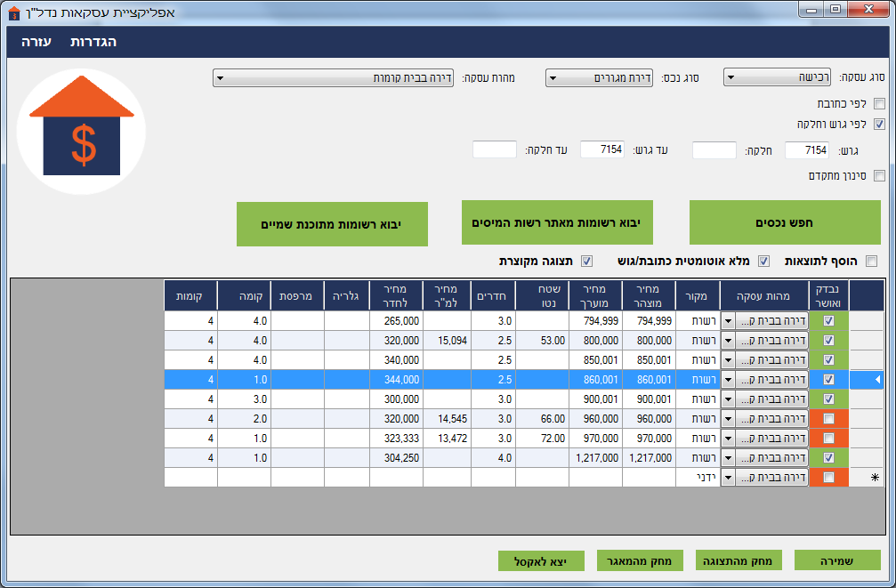The width and height of the screenshot is (896, 588).
Task: Enable the סינון מתקדם checkbox
Action: coord(879,175)
